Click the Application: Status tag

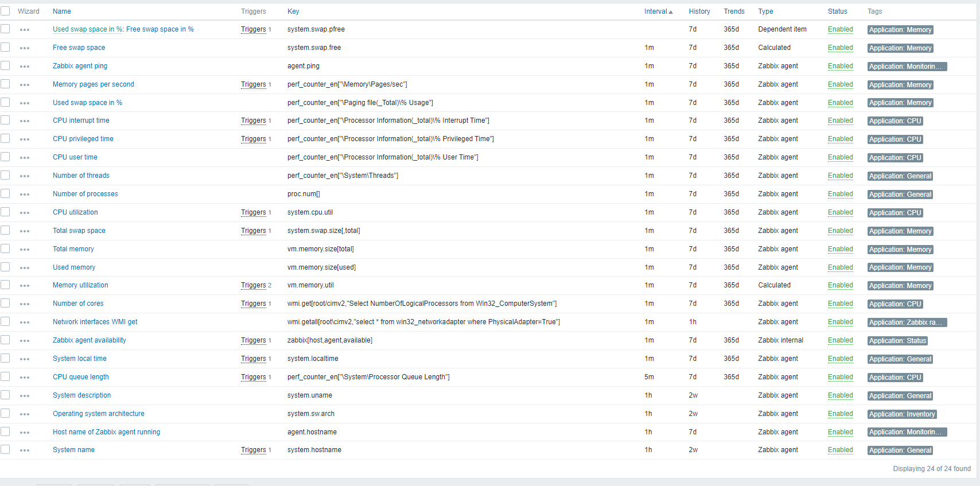(897, 341)
